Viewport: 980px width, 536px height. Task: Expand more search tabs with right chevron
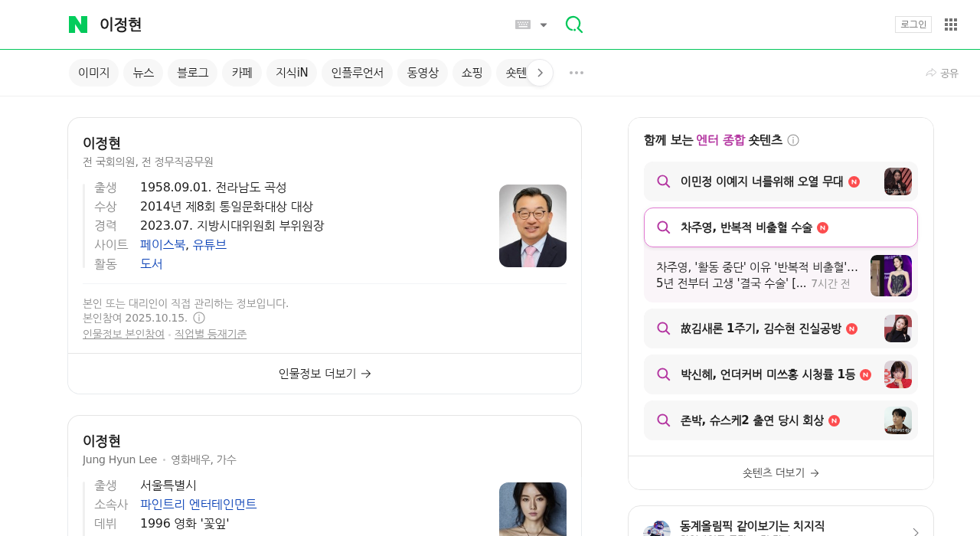[541, 72]
